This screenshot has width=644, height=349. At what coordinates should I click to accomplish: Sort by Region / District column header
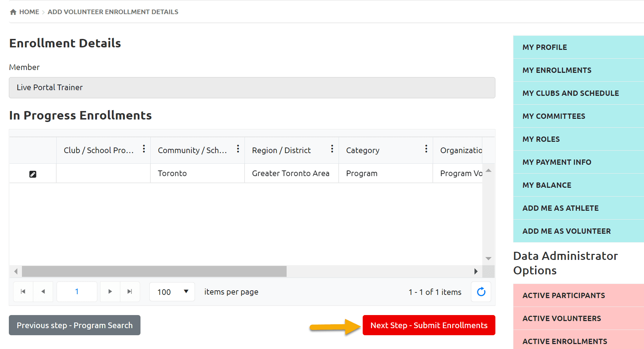[281, 150]
